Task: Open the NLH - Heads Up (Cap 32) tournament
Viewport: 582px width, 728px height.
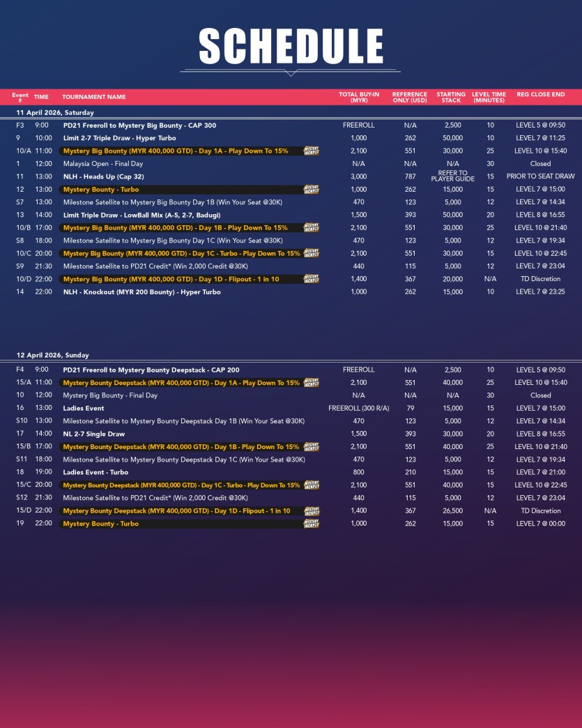Action: click(103, 176)
